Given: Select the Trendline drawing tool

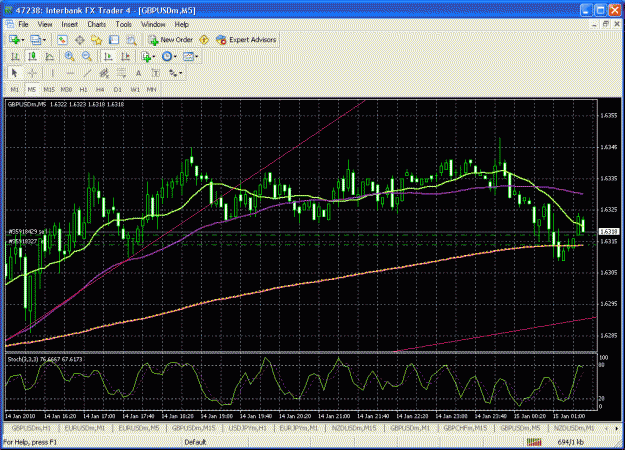Looking at the screenshot, I should coord(87,73).
